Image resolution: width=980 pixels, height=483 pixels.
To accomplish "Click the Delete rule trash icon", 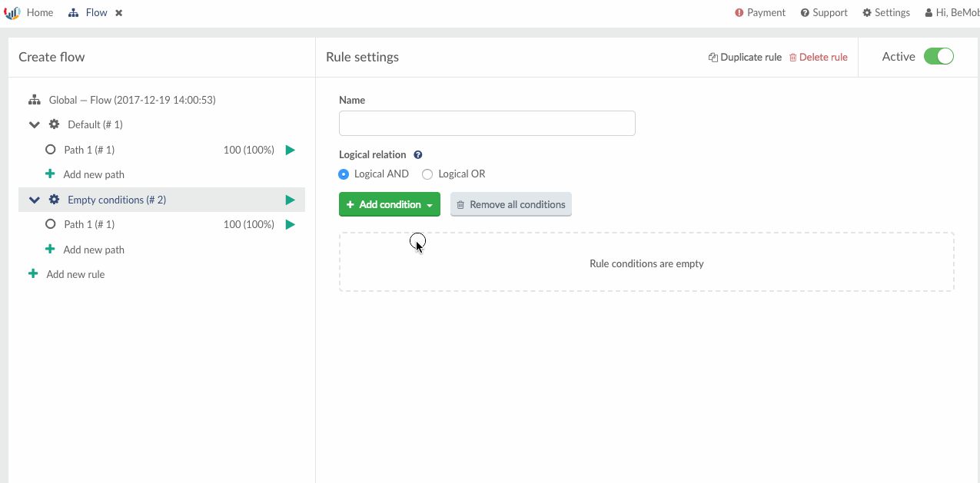I will pos(793,57).
